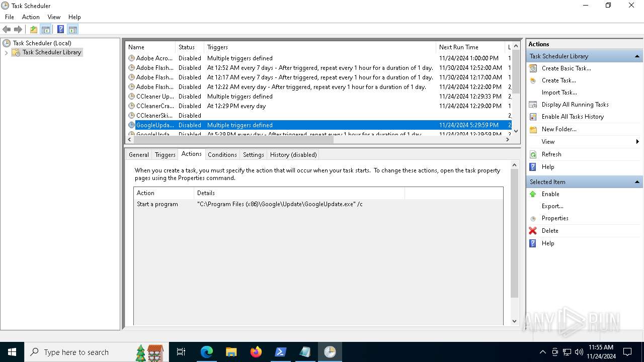The width and height of the screenshot is (644, 362).
Task: Open PowerShell from the taskbar
Action: [x=281, y=352]
